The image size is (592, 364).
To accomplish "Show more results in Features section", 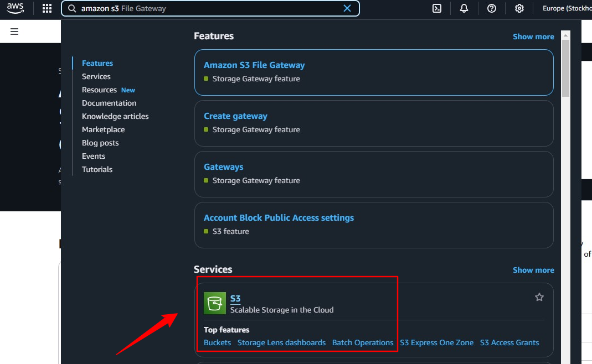I will [533, 37].
